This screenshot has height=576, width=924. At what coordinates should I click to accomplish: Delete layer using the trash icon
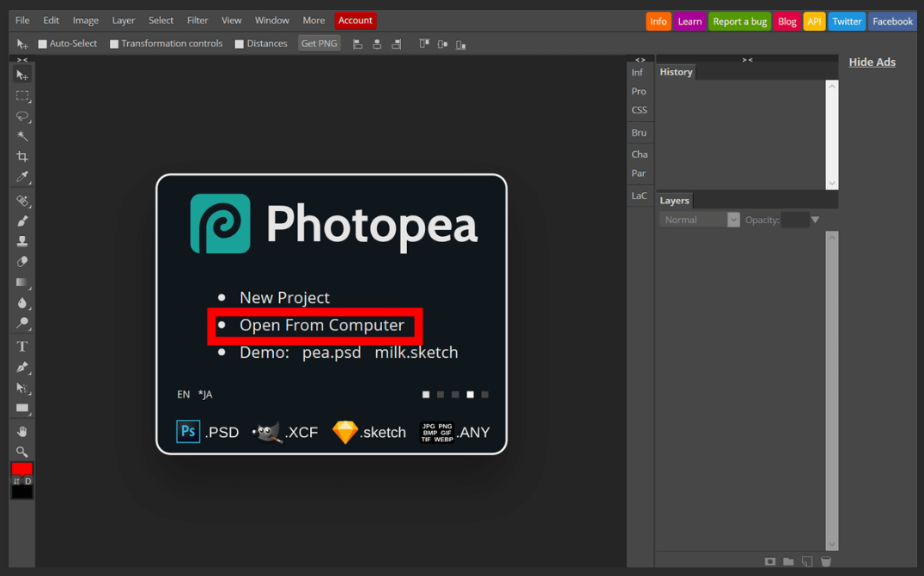[826, 561]
